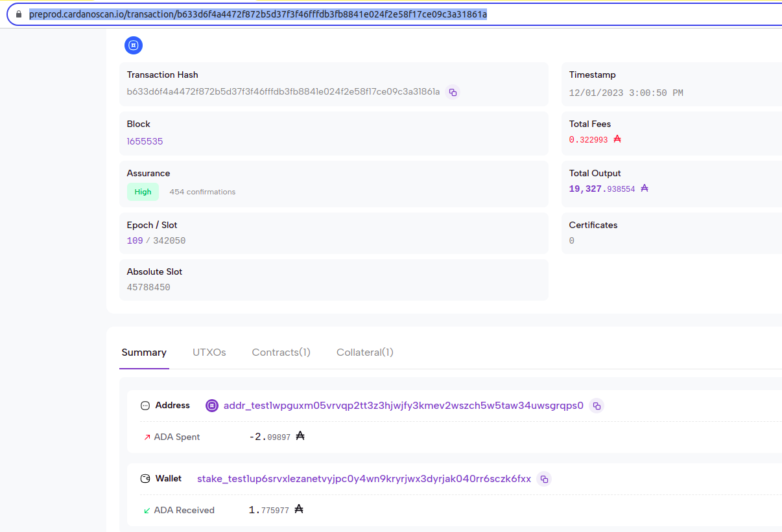
Task: Switch to the Summary tab
Action: (x=144, y=353)
